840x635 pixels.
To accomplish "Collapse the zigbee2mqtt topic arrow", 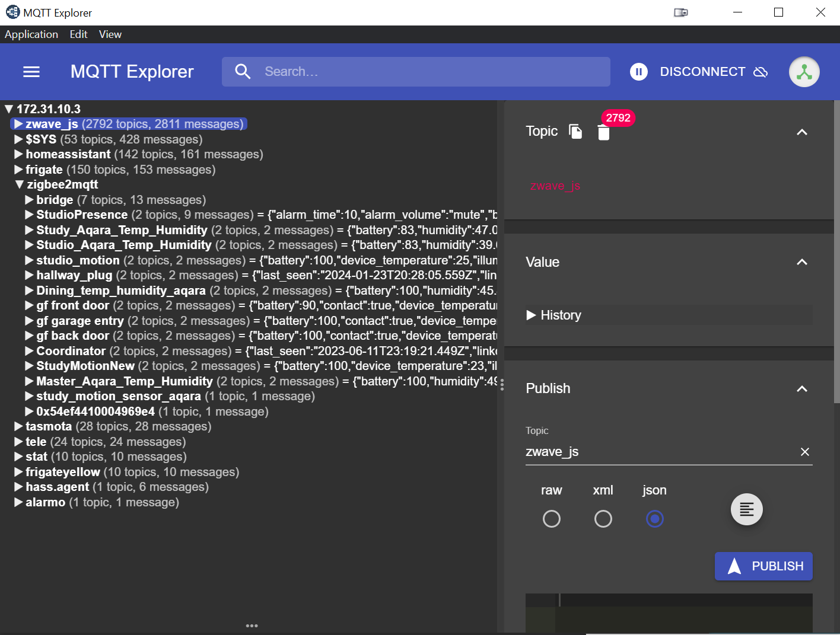I will click(20, 184).
